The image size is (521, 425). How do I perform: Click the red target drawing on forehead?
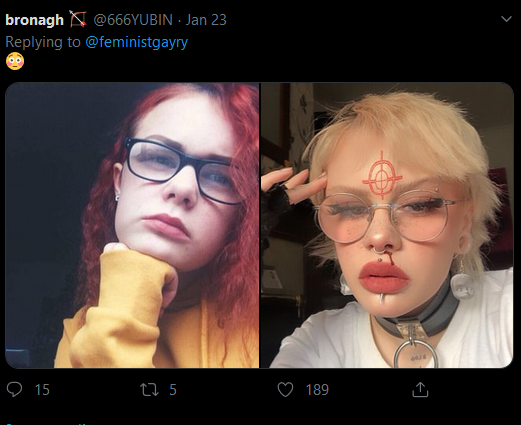(x=382, y=175)
